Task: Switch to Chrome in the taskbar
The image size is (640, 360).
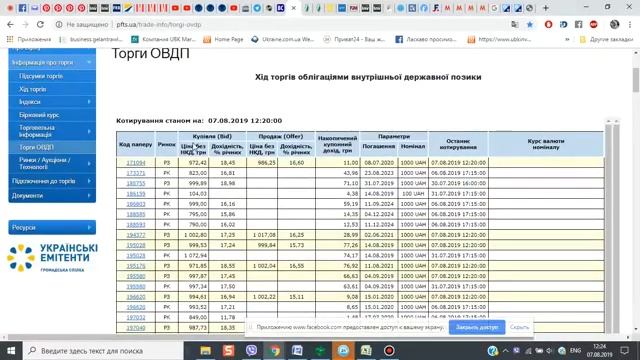Action: 274,351
